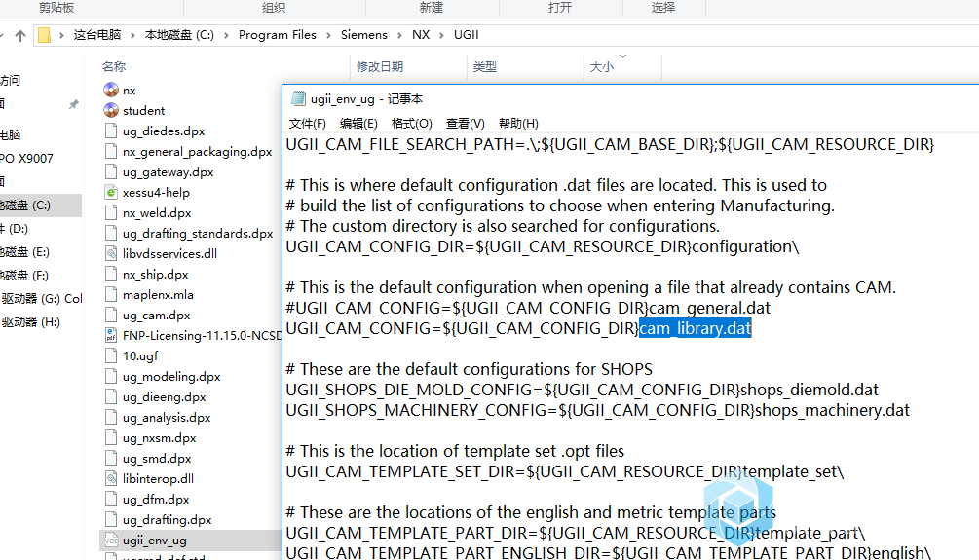This screenshot has height=560, width=979.
Task: Click the sort chevron above 大小 column
Action: [622, 56]
